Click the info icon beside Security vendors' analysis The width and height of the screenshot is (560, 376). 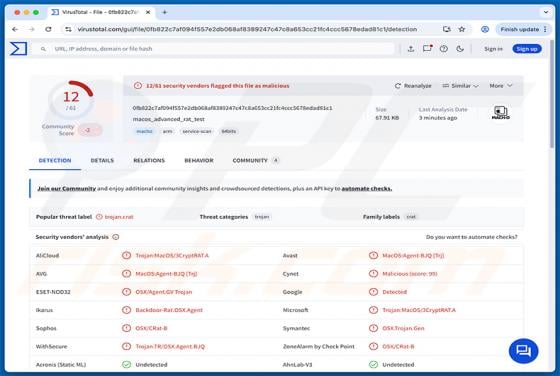(x=116, y=237)
